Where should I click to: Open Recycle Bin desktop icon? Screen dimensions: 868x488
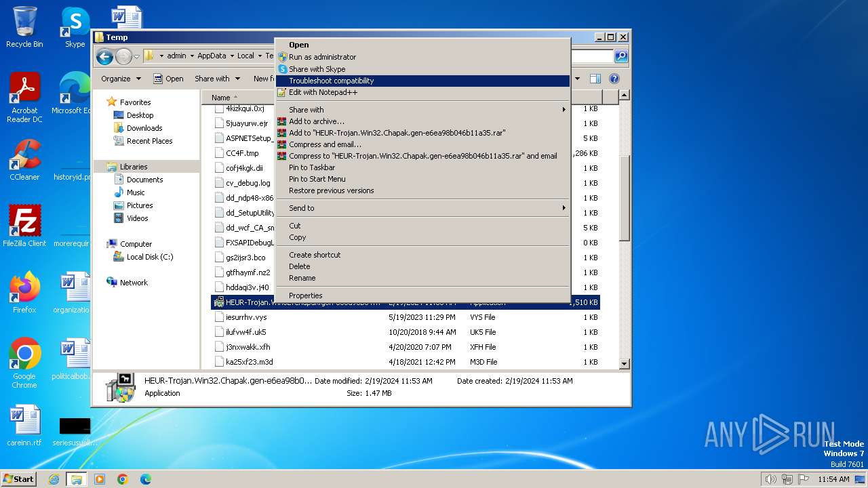coord(24,27)
